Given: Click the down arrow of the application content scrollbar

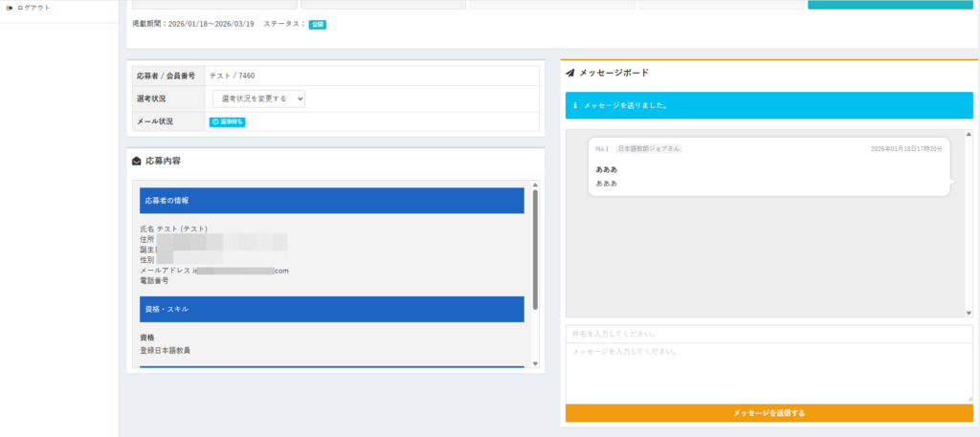Looking at the screenshot, I should click(x=535, y=363).
